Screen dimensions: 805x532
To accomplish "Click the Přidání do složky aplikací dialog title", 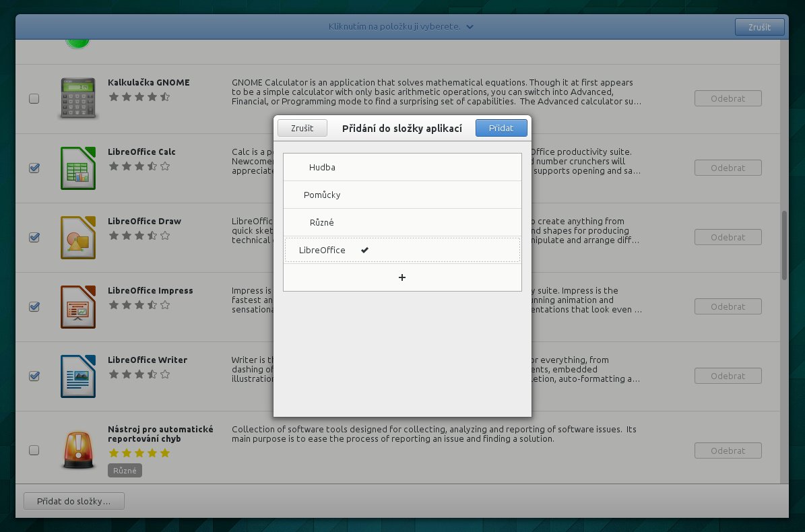I will coord(402,128).
